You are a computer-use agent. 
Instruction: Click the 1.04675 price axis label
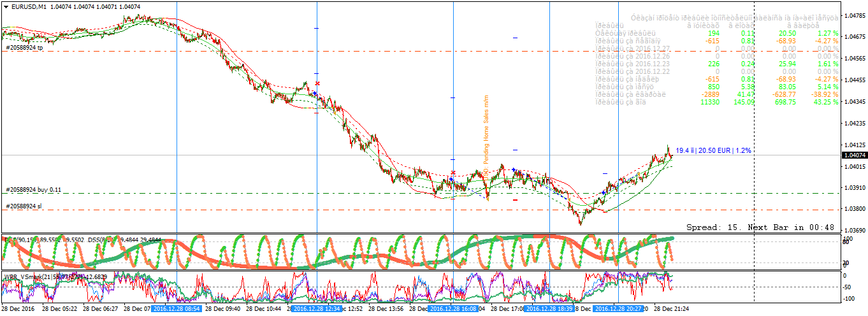854,37
